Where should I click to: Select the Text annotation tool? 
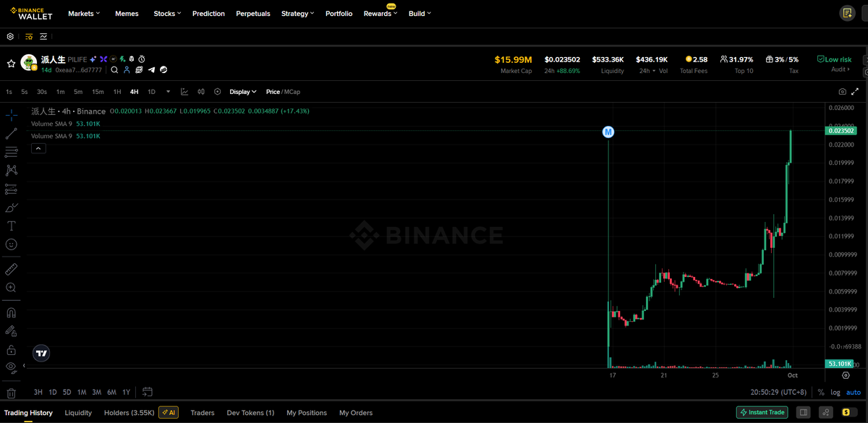11,226
